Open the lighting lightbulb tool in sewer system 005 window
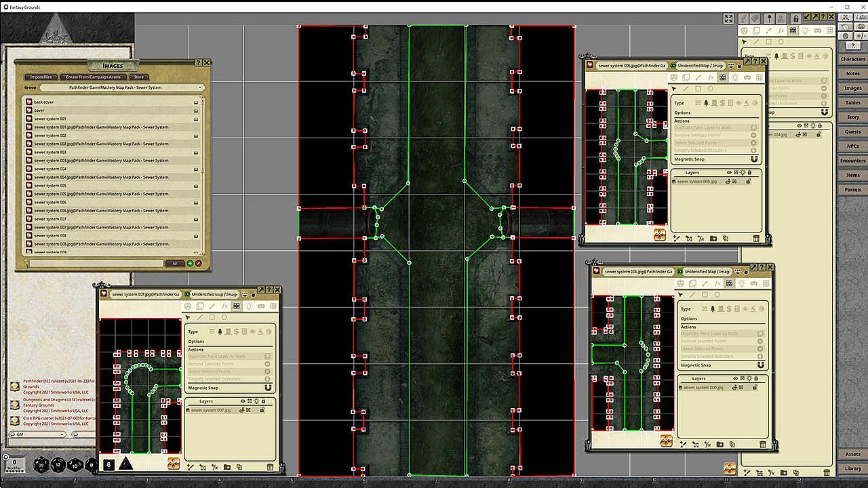The image size is (868, 488). tap(735, 77)
